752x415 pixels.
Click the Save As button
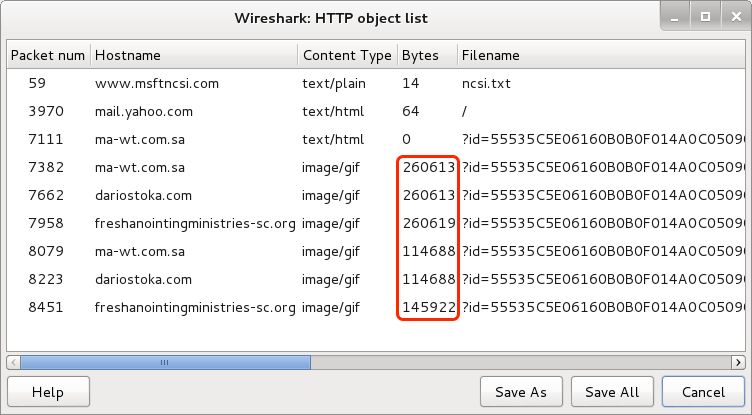(521, 392)
